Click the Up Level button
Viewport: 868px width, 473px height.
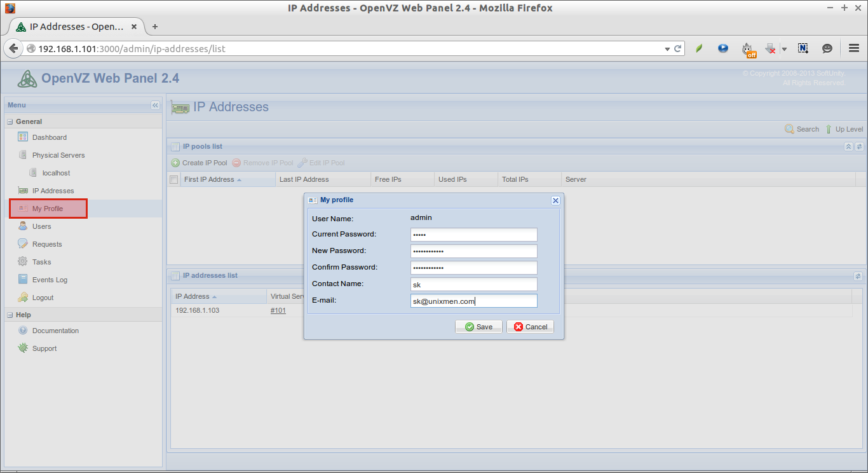[x=844, y=129]
